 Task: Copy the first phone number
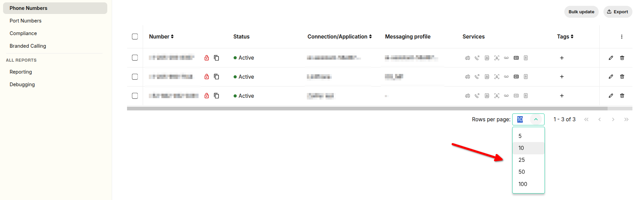[x=216, y=58]
